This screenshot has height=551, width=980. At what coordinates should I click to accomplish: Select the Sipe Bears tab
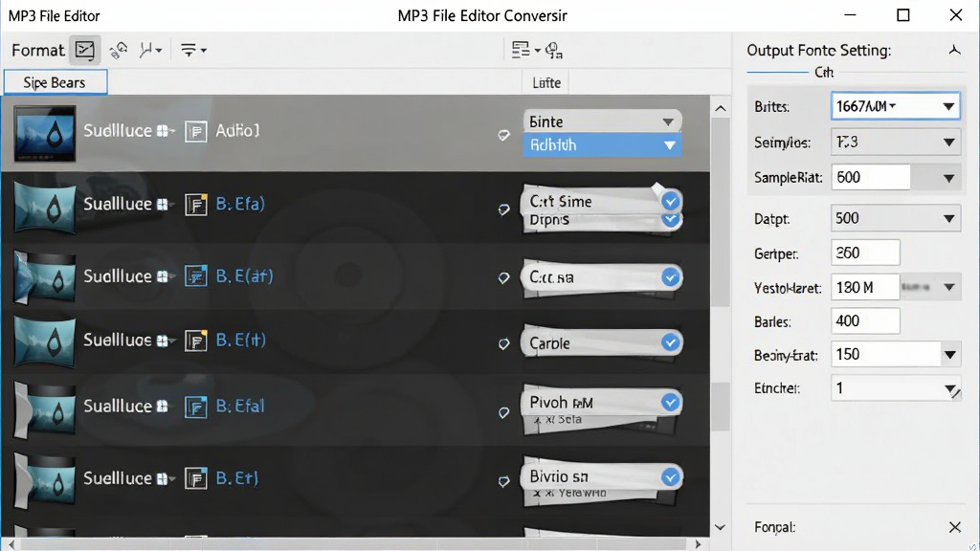pyautogui.click(x=55, y=82)
